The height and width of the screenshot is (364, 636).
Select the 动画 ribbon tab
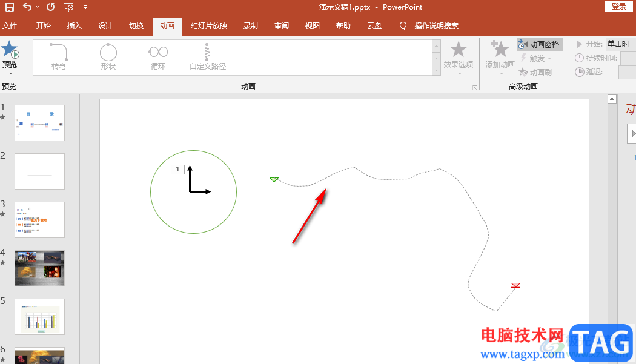pyautogui.click(x=167, y=26)
